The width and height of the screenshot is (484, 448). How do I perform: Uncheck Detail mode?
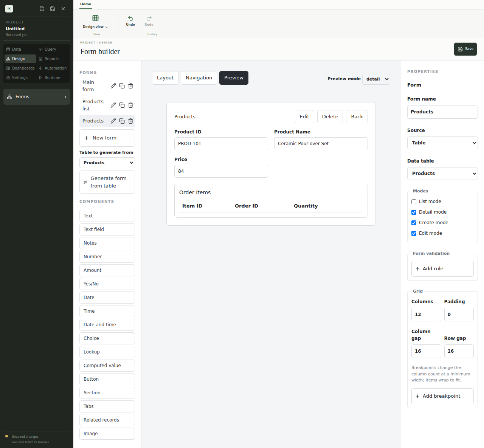tap(414, 212)
